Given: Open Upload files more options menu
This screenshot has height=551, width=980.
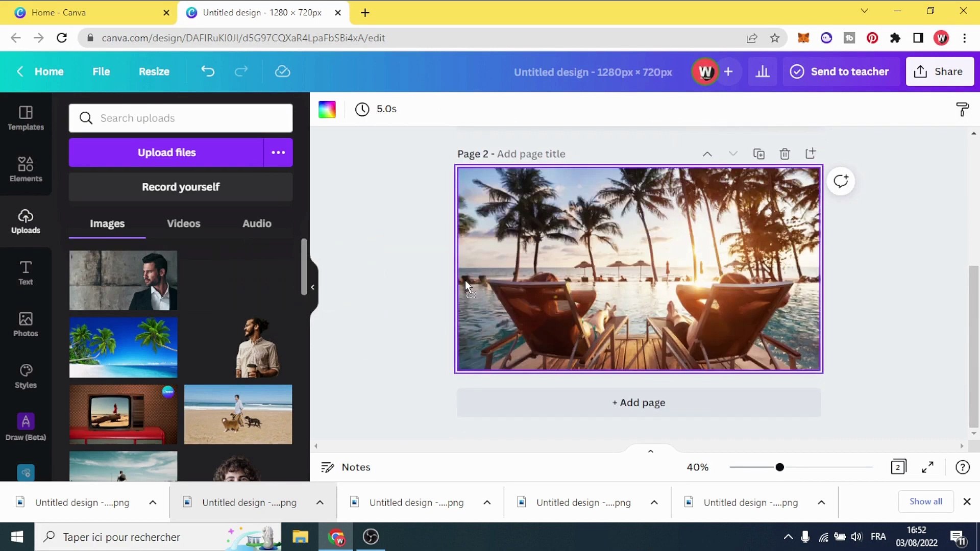Looking at the screenshot, I should point(278,152).
